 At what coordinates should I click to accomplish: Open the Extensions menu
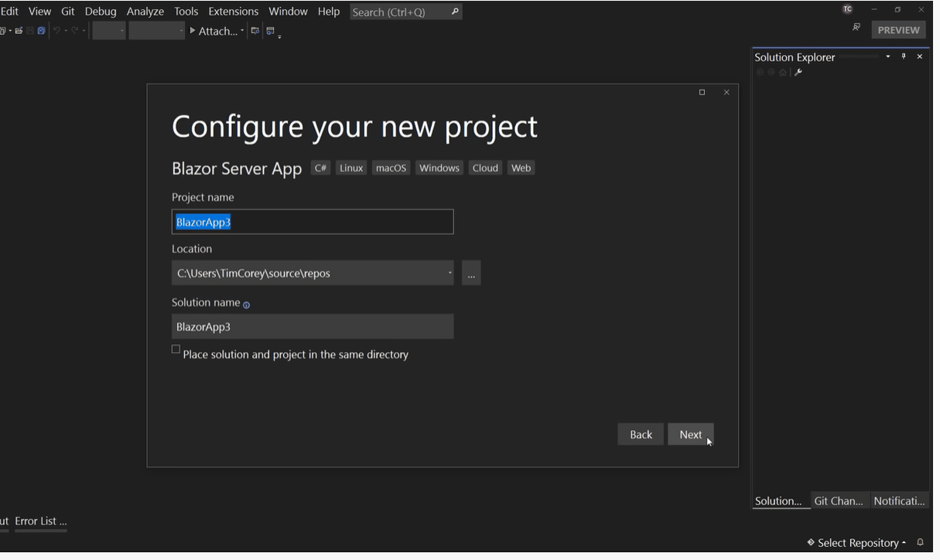(x=233, y=12)
